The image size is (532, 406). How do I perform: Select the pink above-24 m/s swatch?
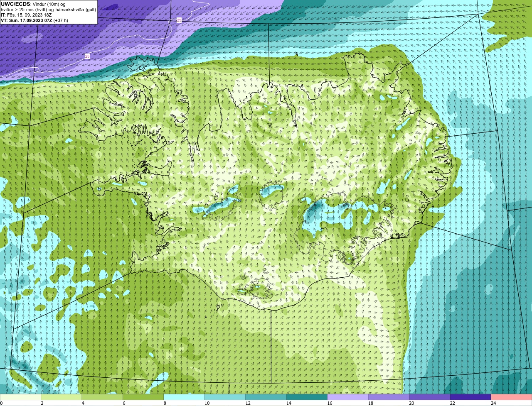(512, 397)
